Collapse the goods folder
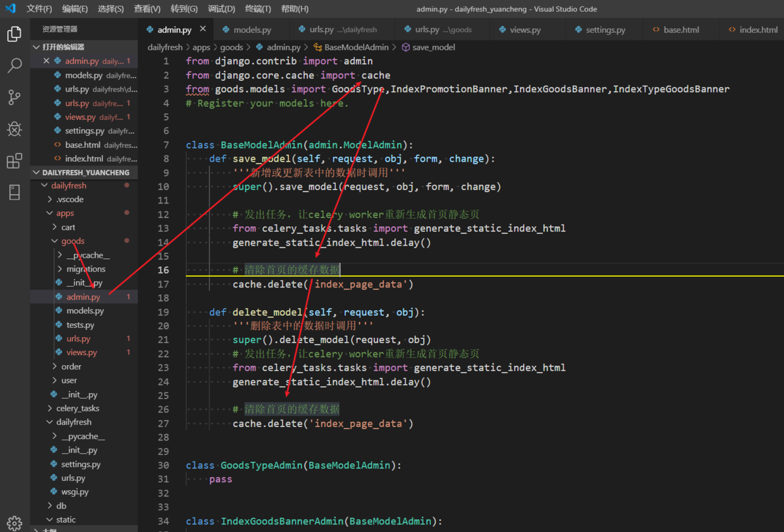This screenshot has height=532, width=784. (x=84, y=241)
